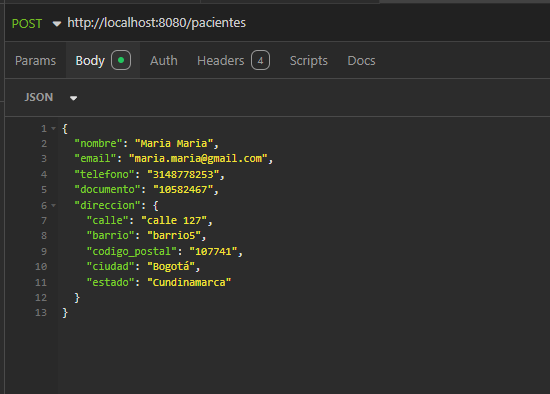Collapse the direccion object at line 6
The height and width of the screenshot is (394, 550).
click(x=53, y=205)
